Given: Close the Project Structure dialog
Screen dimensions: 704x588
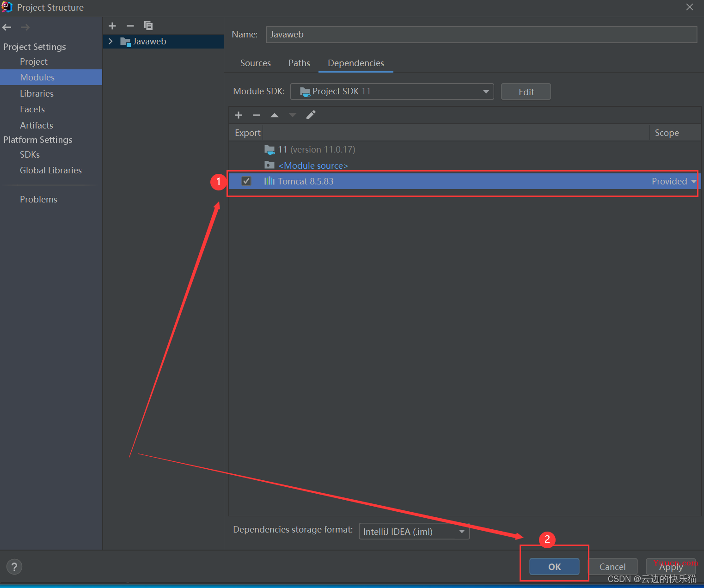Looking at the screenshot, I should pos(690,7).
